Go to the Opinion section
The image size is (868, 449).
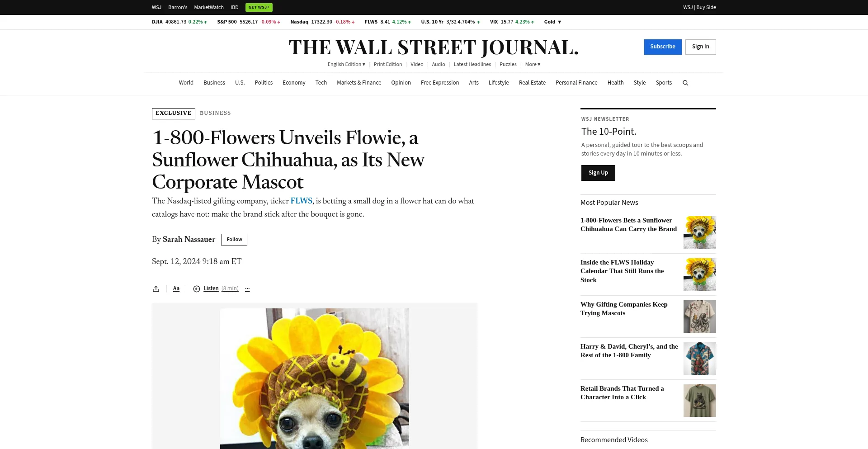click(401, 83)
